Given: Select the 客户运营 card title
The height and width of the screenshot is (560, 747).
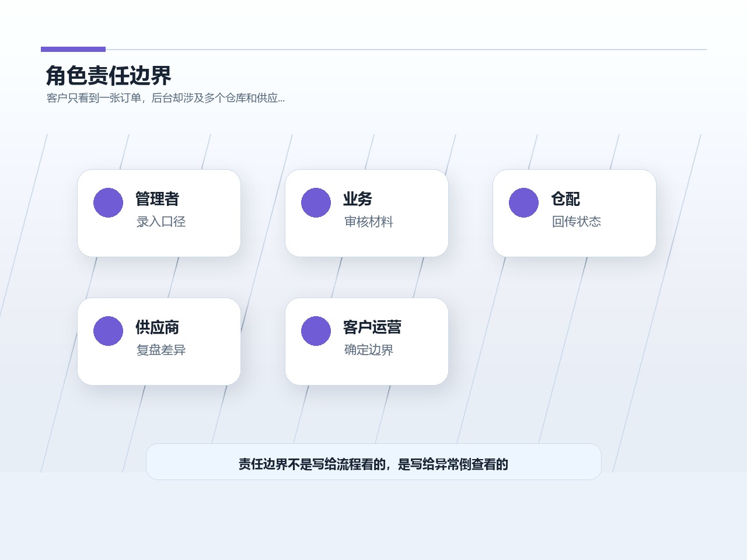Looking at the screenshot, I should point(372,327).
